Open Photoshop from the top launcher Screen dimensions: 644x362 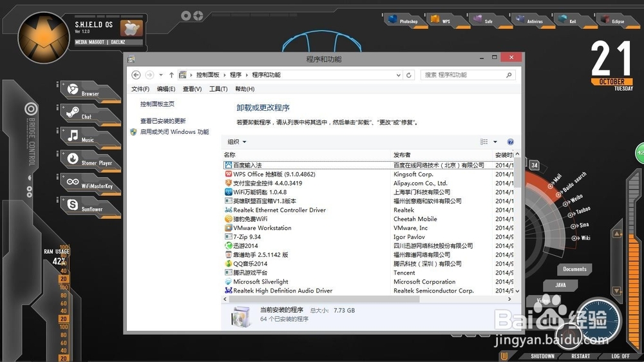click(x=405, y=21)
